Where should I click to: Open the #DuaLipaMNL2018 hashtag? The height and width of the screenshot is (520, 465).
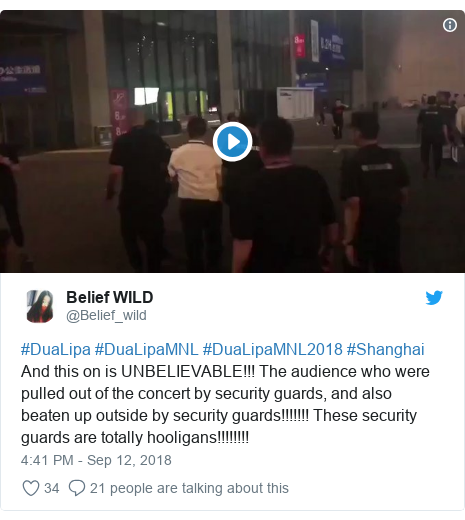[272, 349]
